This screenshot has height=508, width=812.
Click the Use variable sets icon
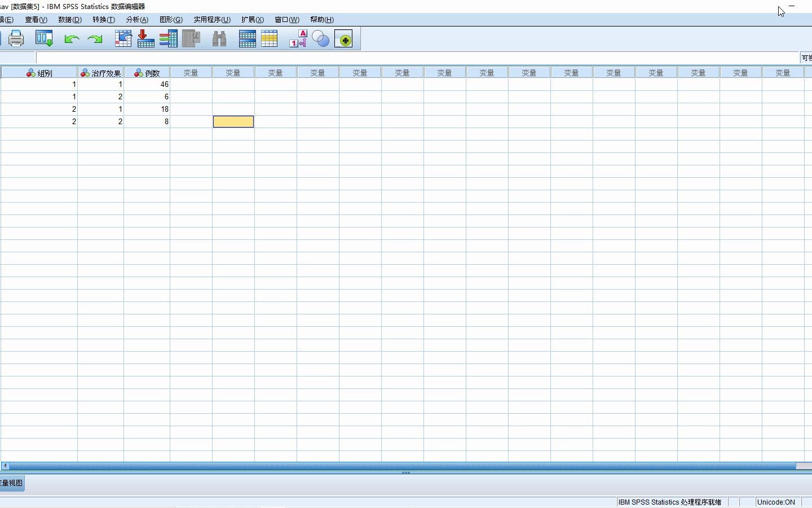(320, 38)
